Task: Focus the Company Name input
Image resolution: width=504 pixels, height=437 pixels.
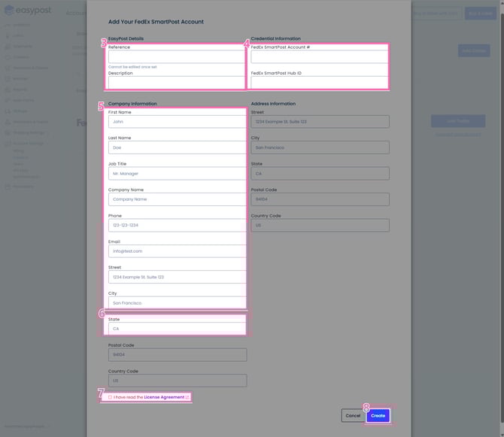Action: tap(178, 199)
